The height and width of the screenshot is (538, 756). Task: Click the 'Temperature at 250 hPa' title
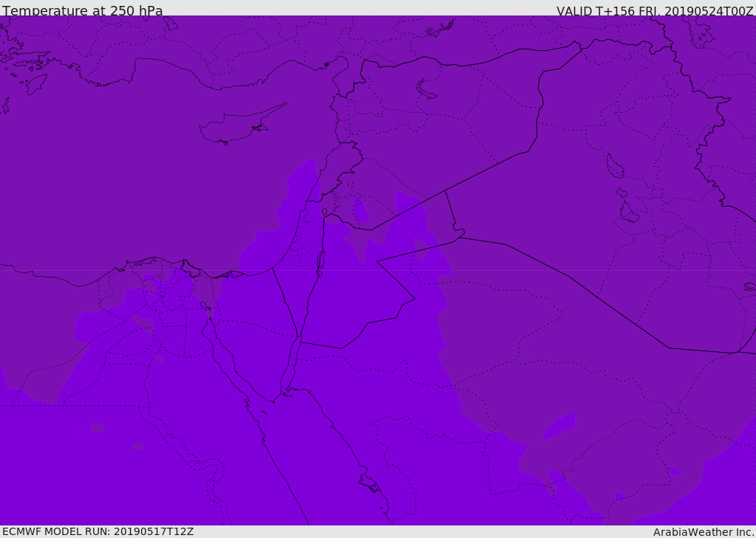pyautogui.click(x=83, y=10)
